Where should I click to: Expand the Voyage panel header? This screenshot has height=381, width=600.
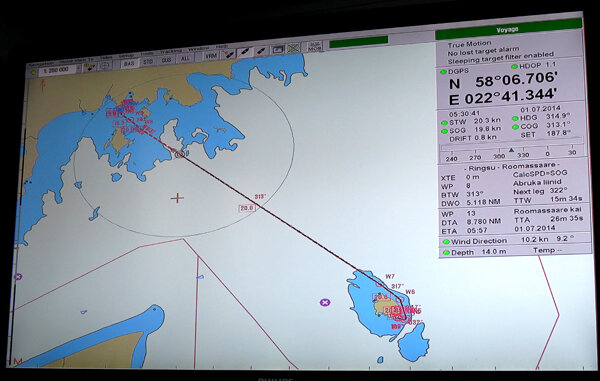508,29
